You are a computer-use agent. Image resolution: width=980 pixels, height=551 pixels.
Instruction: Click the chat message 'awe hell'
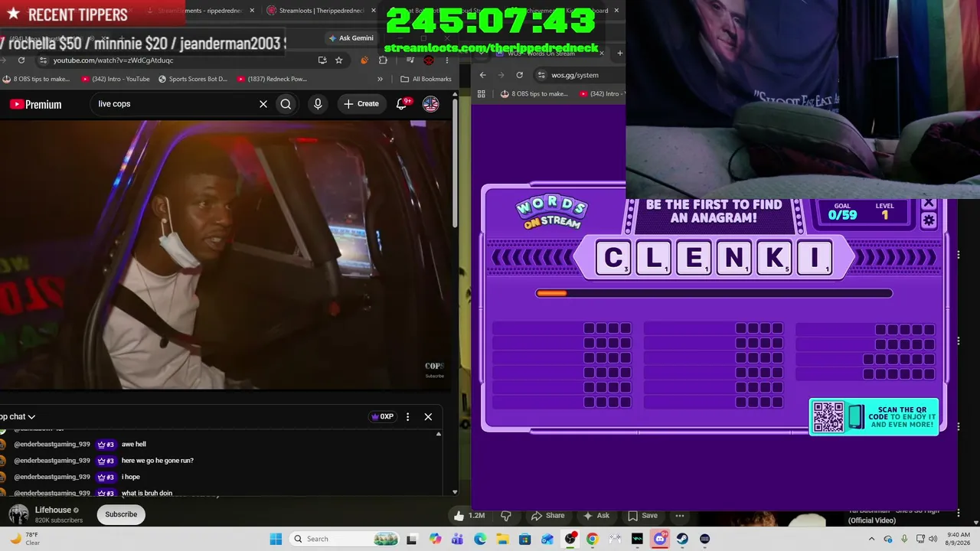[x=134, y=445]
